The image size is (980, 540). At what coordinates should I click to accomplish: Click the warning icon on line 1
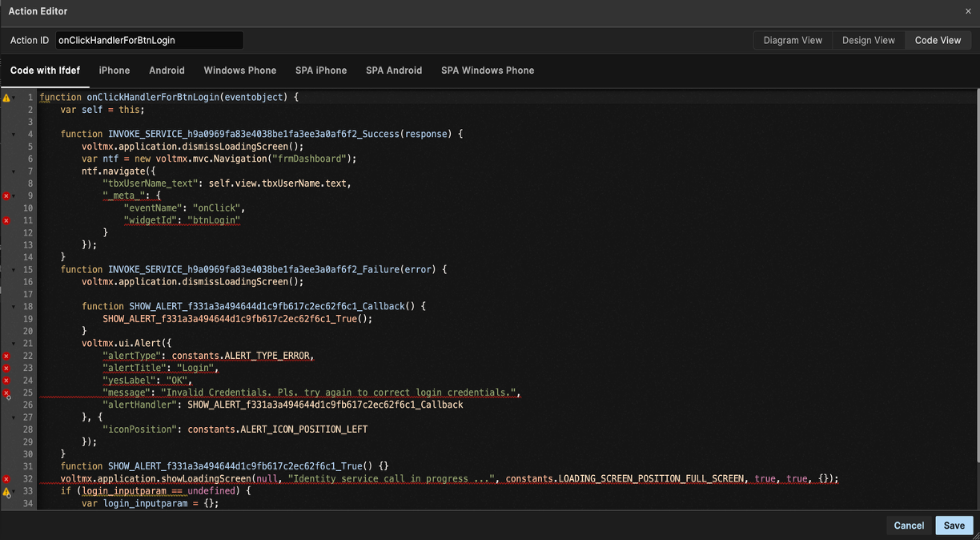pos(6,98)
